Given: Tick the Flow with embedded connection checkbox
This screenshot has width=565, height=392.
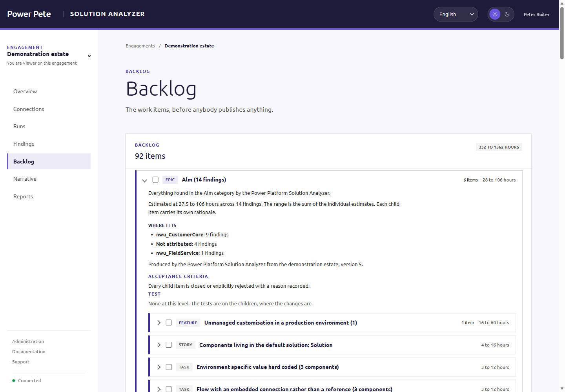Looking at the screenshot, I should tap(169, 389).
